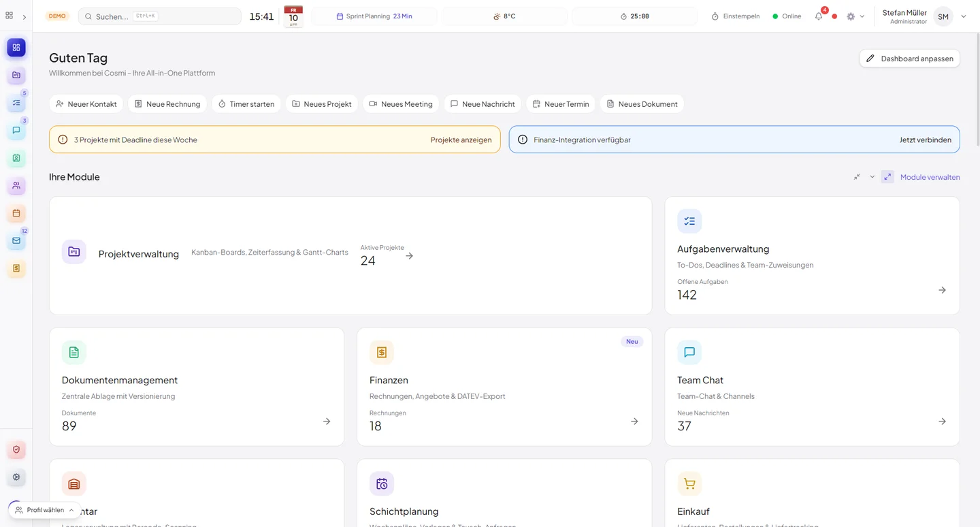Expand the user menu beside SM avatar
Screen dimensions: 980x527
963,16
